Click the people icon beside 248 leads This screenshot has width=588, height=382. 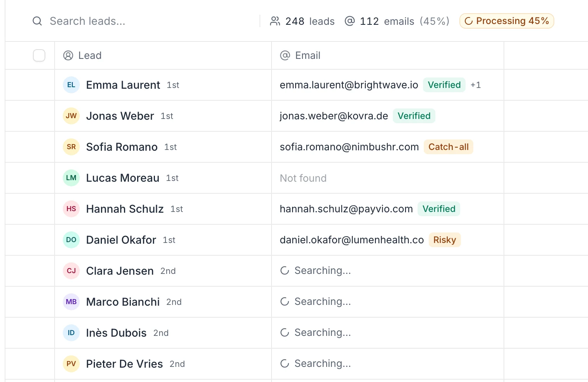coord(275,21)
